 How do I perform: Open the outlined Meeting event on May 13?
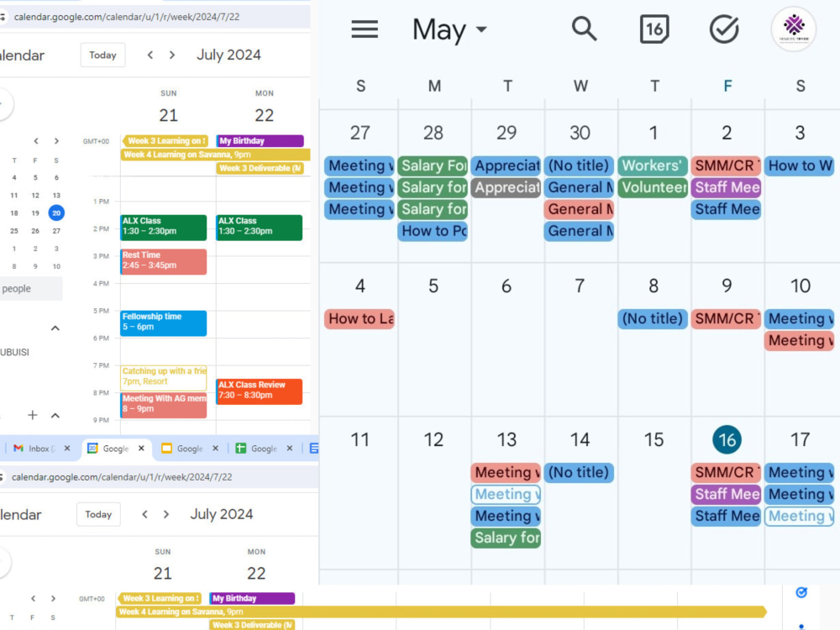pyautogui.click(x=506, y=495)
